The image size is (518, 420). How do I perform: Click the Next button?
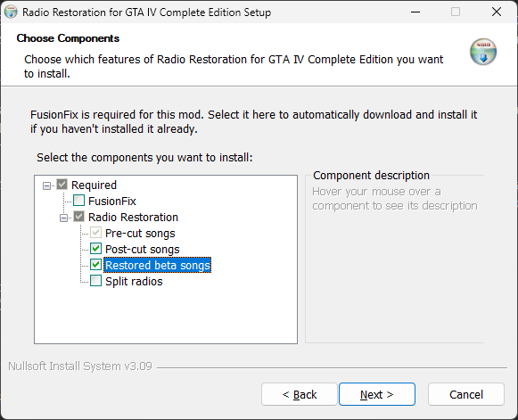click(377, 394)
